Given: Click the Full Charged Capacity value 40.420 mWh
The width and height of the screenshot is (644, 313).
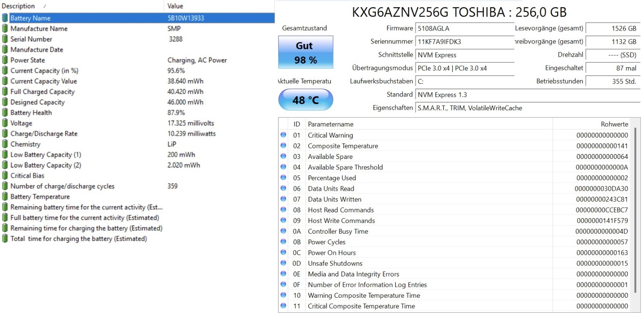Looking at the screenshot, I should 186,91.
